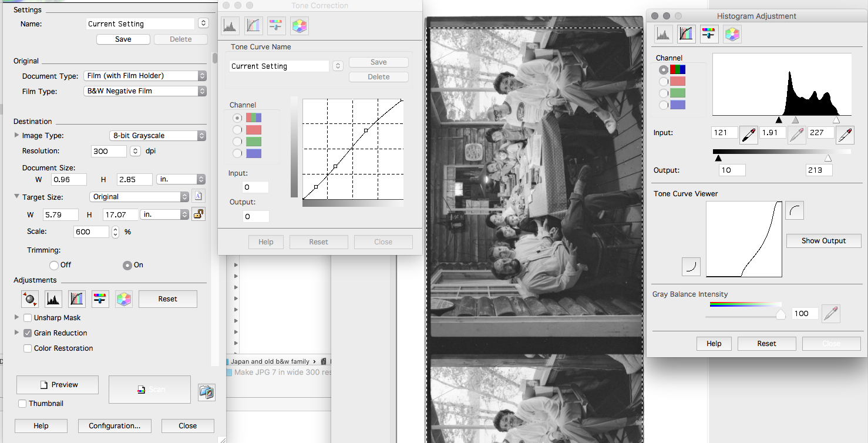Open the Document Type dropdown
This screenshot has height=443, width=868.
[145, 76]
